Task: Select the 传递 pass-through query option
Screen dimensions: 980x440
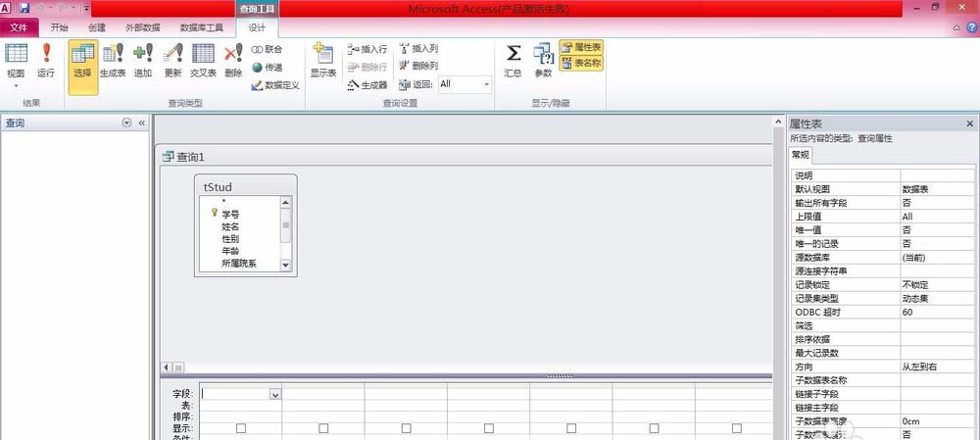Action: 267,68
